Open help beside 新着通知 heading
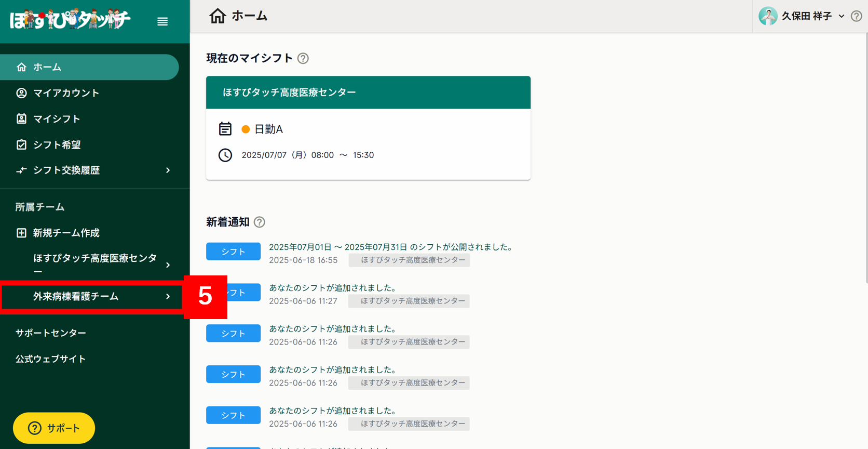The height and width of the screenshot is (449, 868). (260, 222)
